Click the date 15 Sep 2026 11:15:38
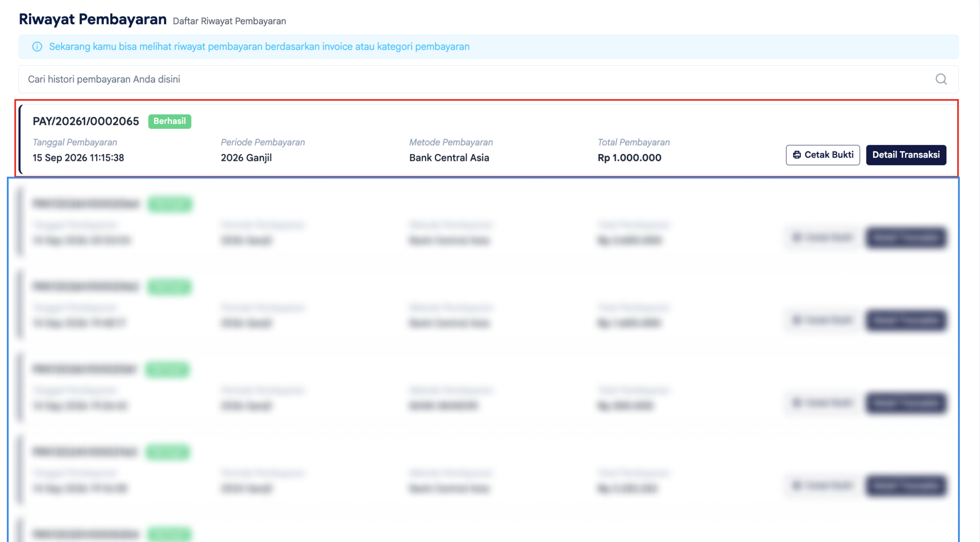 [78, 158]
